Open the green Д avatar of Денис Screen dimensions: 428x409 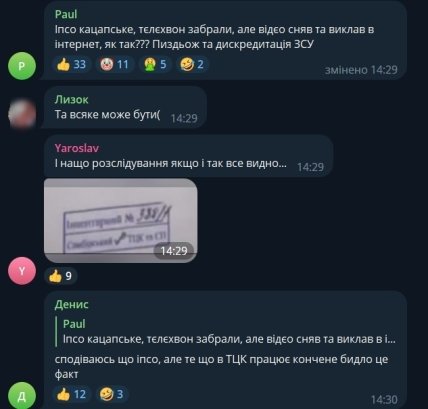coord(22,396)
